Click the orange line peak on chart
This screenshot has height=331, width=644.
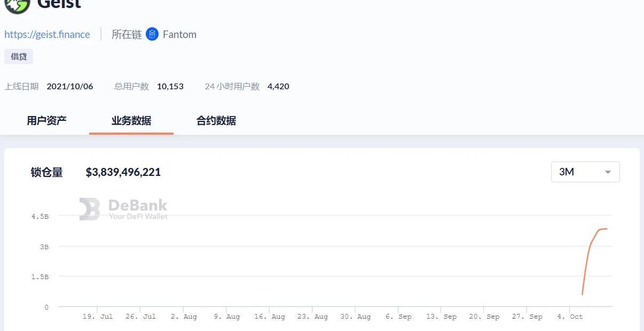(605, 229)
